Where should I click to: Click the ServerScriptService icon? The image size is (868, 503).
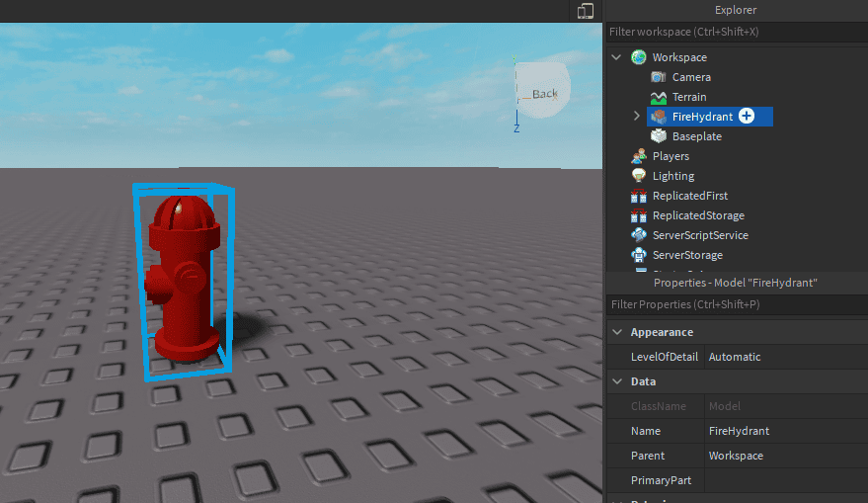point(639,235)
